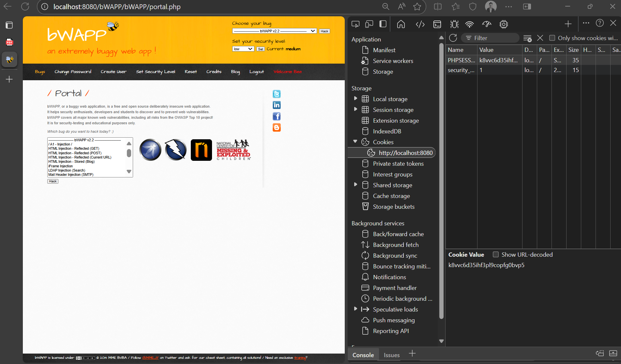Click the LinkedIn icon on portal page

point(277,105)
